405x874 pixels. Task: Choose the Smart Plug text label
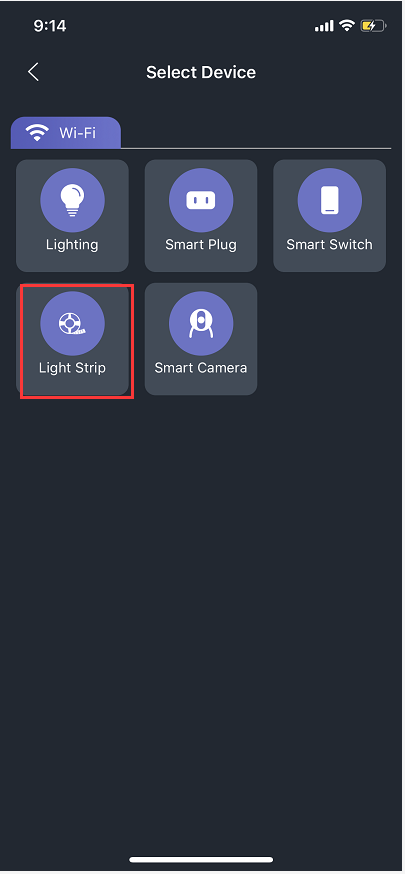(201, 245)
